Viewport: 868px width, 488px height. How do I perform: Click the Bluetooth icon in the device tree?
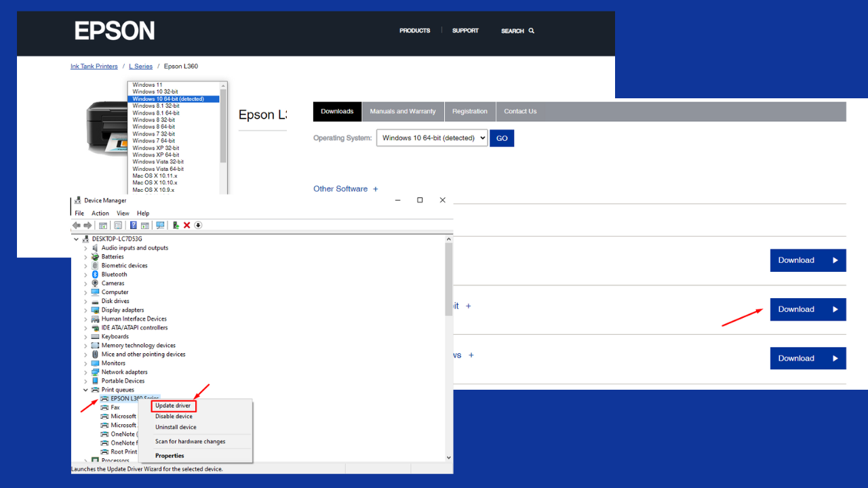point(96,274)
